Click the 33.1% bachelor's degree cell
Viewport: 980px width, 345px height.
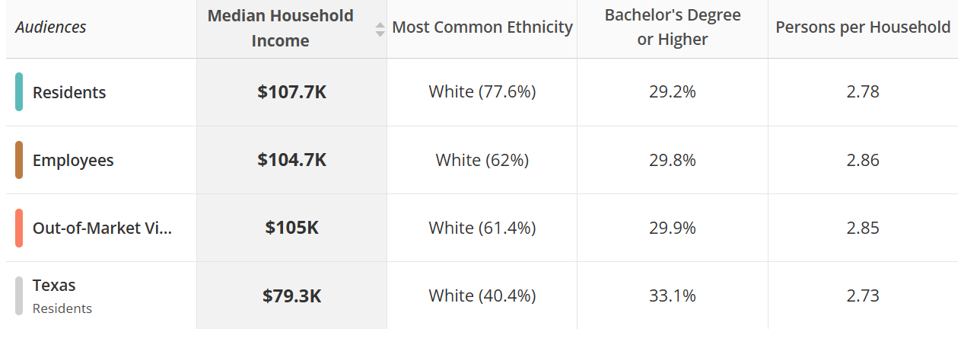click(672, 296)
